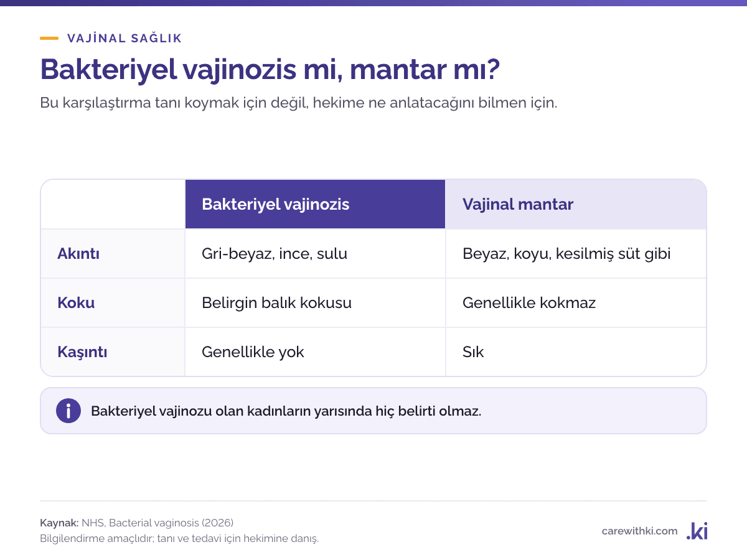
Task: Select the cell "Beyaz, koyu, kesilmiş süt gibi"
Action: 576,253
